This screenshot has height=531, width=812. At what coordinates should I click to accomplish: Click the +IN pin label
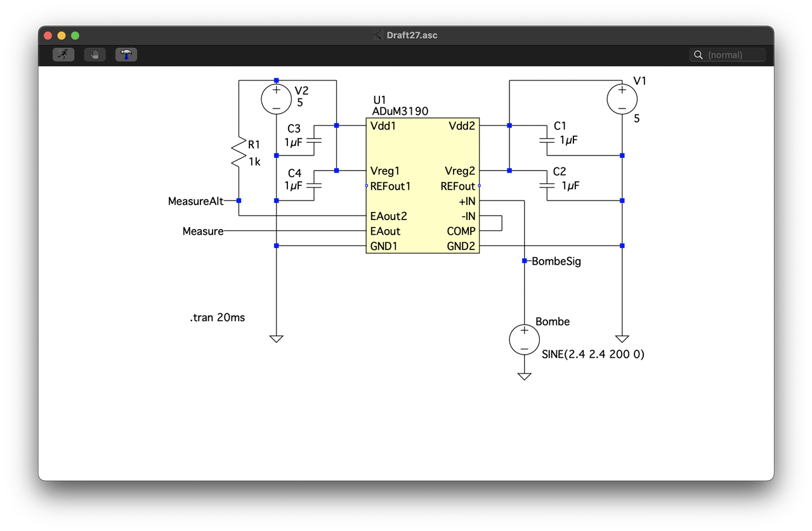coord(467,201)
